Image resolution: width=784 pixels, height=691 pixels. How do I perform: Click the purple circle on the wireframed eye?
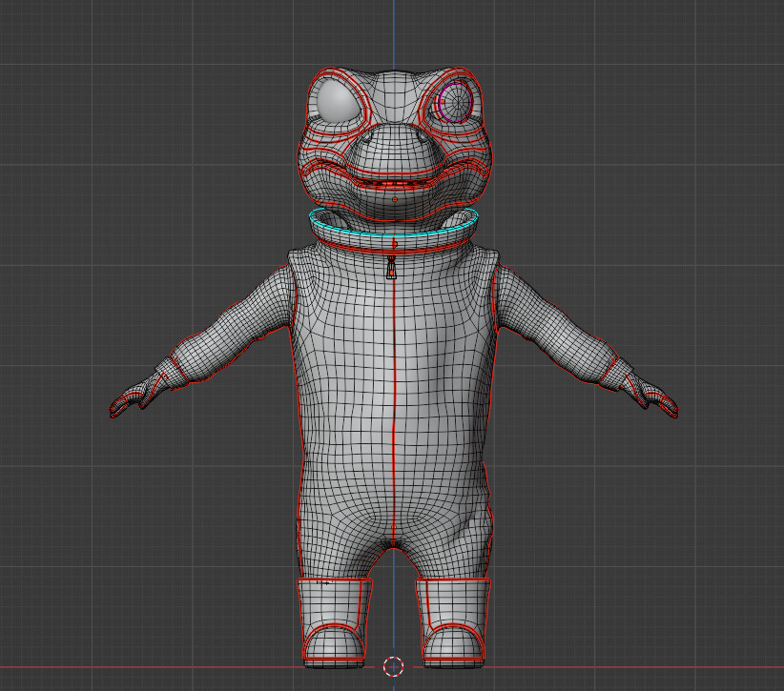455,102
